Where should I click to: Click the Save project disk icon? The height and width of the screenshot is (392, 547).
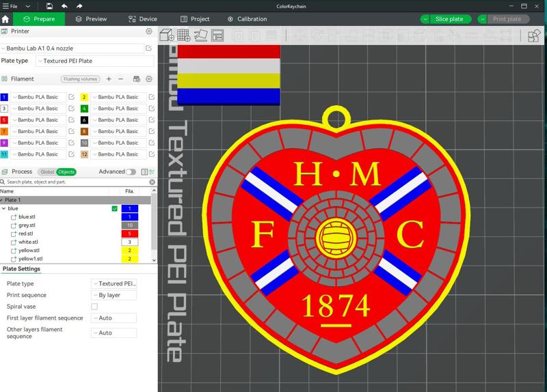(x=49, y=6)
